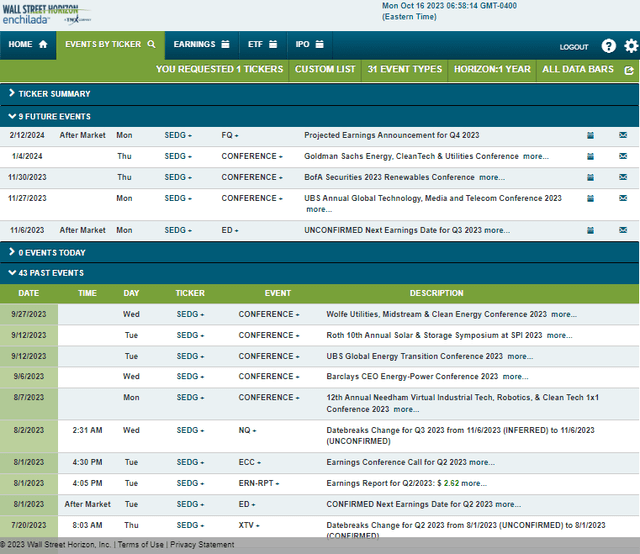Click the Wall Street Horizon enchilada logo
640x554 pixels.
(46, 15)
